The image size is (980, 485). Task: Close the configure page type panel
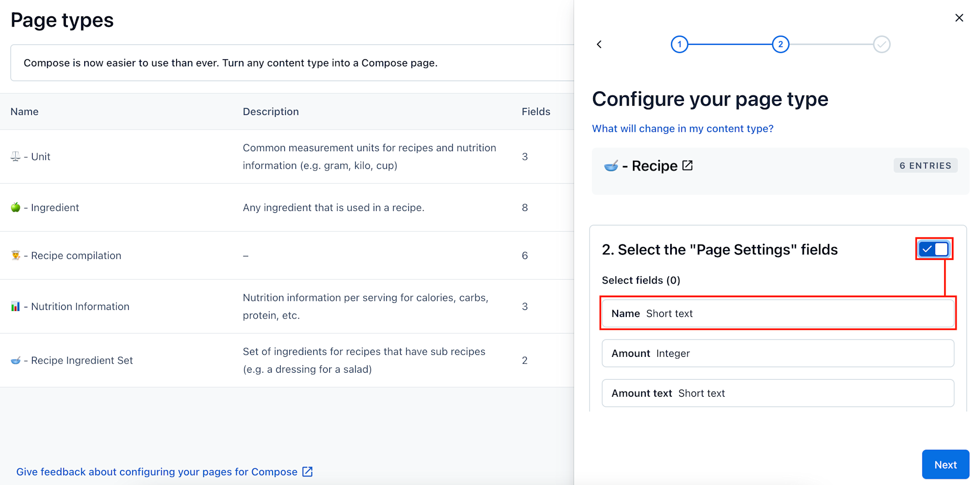point(959,18)
